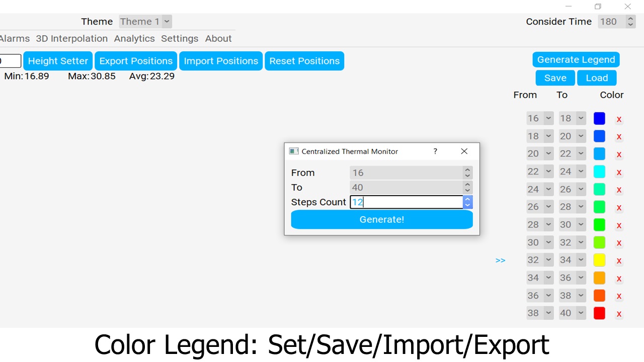This screenshot has width=644, height=362.
Task: Click the red x beside the yellow swatch
Action: [619, 261]
